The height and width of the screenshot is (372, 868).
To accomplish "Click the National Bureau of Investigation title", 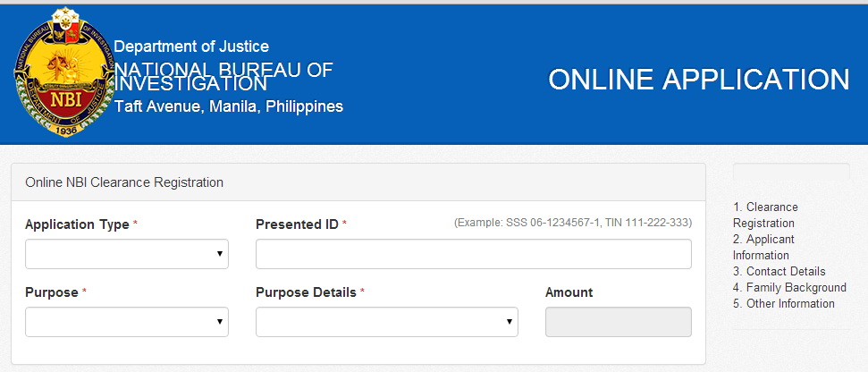I will click(223, 77).
